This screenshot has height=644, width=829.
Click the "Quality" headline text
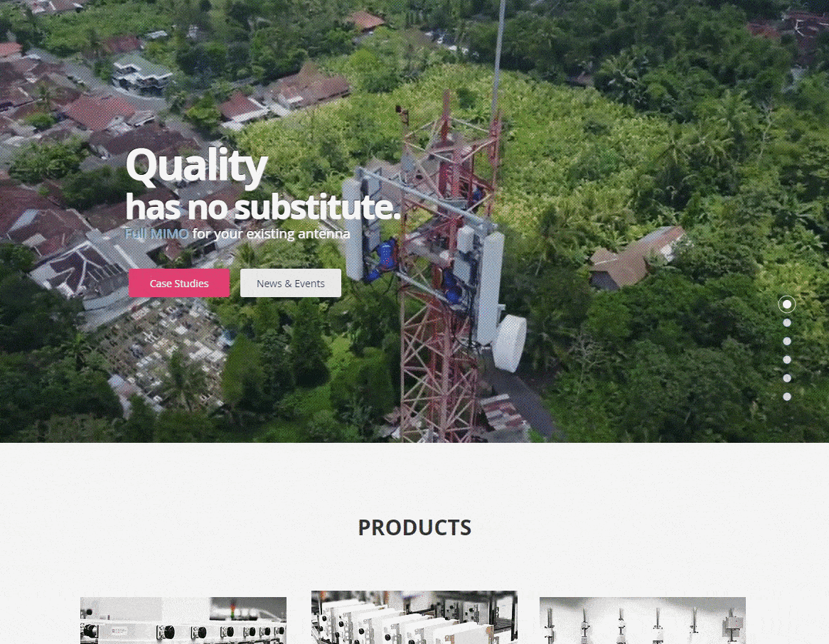pyautogui.click(x=196, y=166)
